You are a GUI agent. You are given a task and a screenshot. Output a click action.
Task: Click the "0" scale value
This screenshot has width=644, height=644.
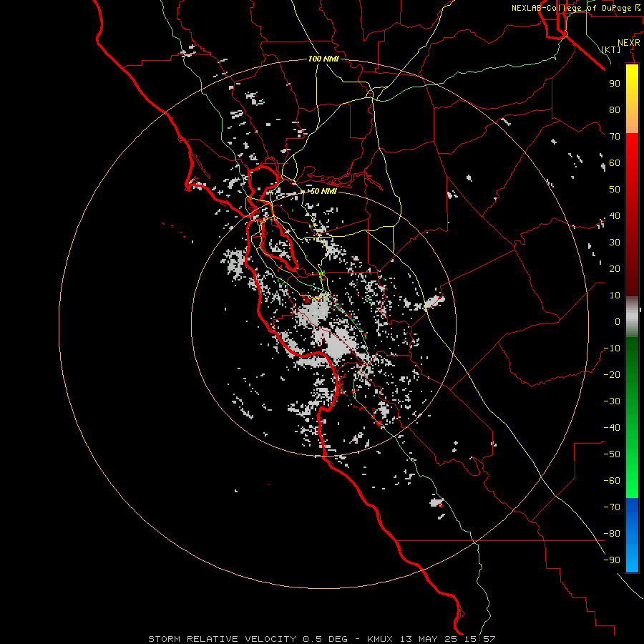coord(618,321)
